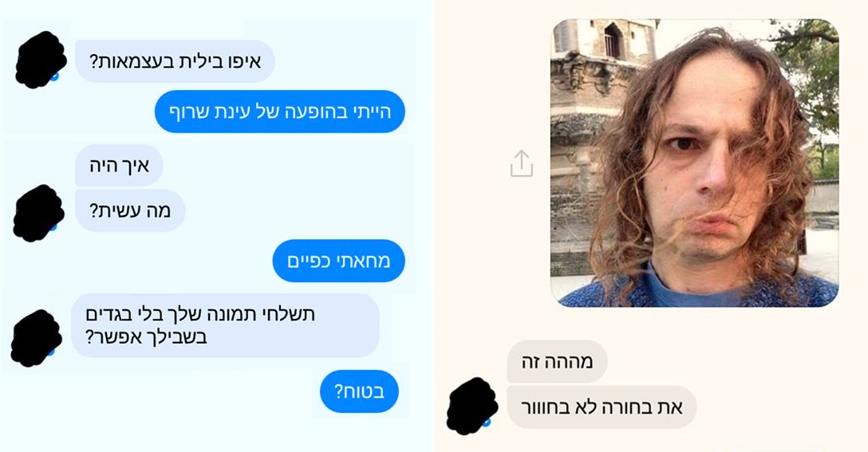
Task: Tap online status dot on top avatar
Action: pyautogui.click(x=54, y=77)
